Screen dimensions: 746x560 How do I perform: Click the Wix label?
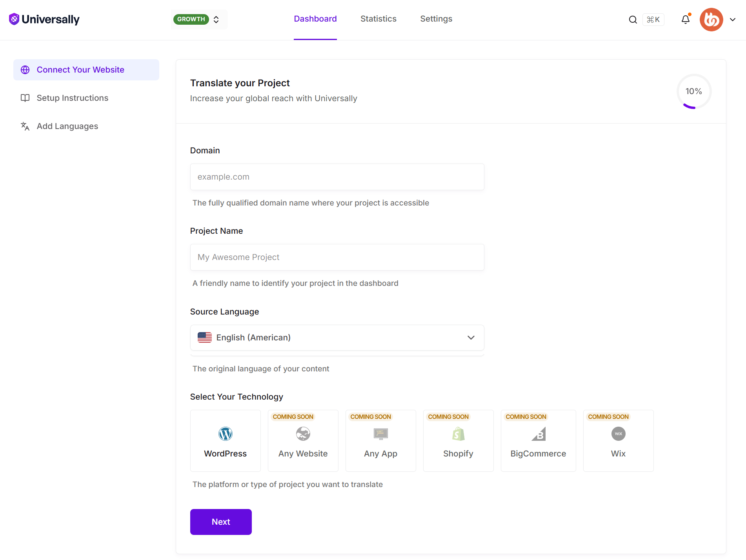click(x=619, y=454)
